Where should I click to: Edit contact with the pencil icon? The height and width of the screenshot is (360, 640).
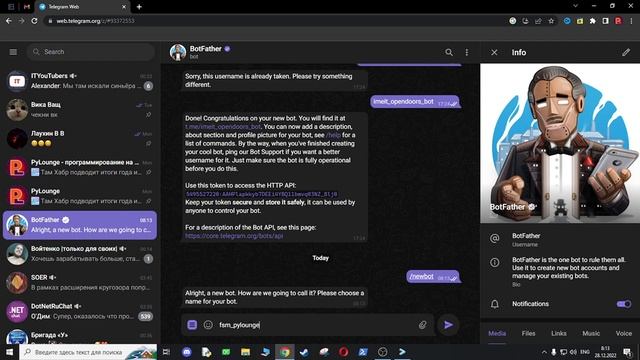point(626,52)
